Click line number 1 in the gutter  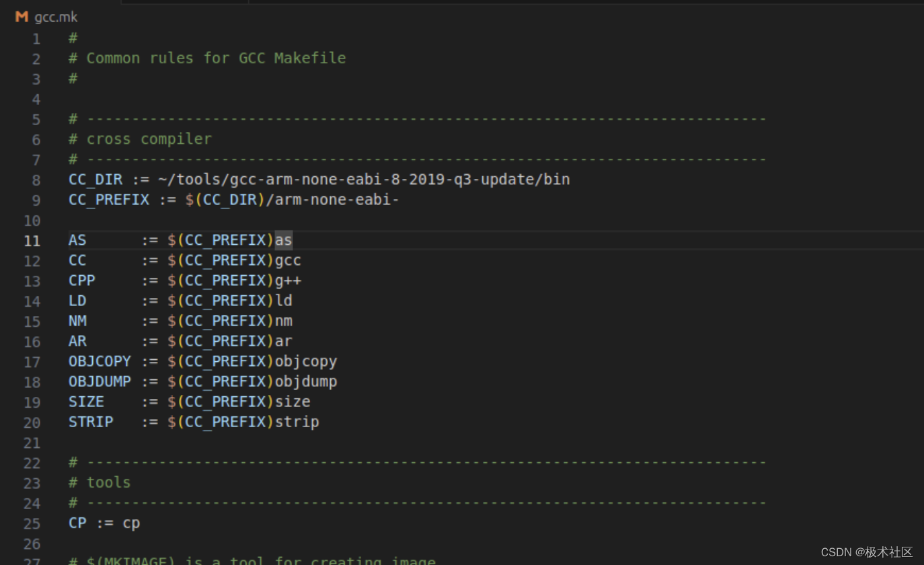[x=36, y=39]
